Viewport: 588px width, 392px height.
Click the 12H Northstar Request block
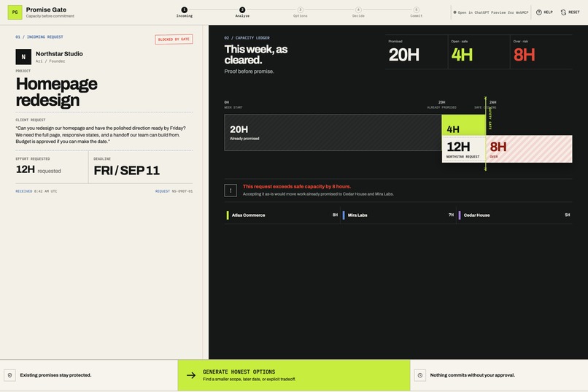(464, 149)
